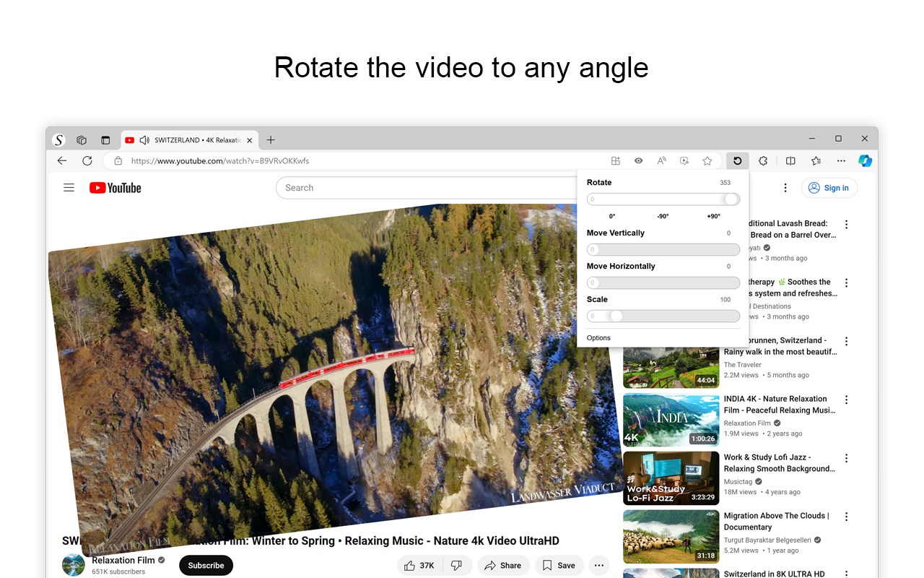
Task: Open options menu for INDIA 4K video
Action: click(x=847, y=400)
